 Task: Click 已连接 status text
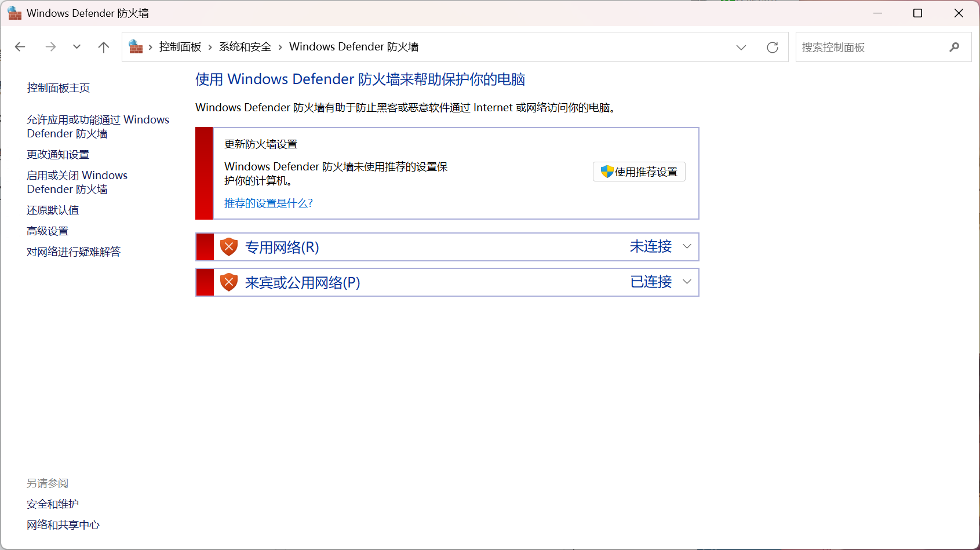click(x=651, y=282)
